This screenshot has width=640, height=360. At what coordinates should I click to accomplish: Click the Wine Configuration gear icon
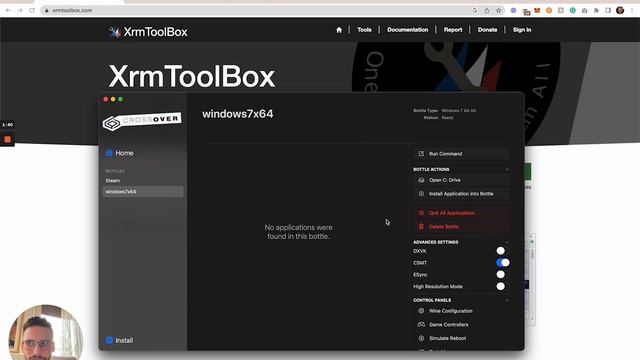pos(421,311)
